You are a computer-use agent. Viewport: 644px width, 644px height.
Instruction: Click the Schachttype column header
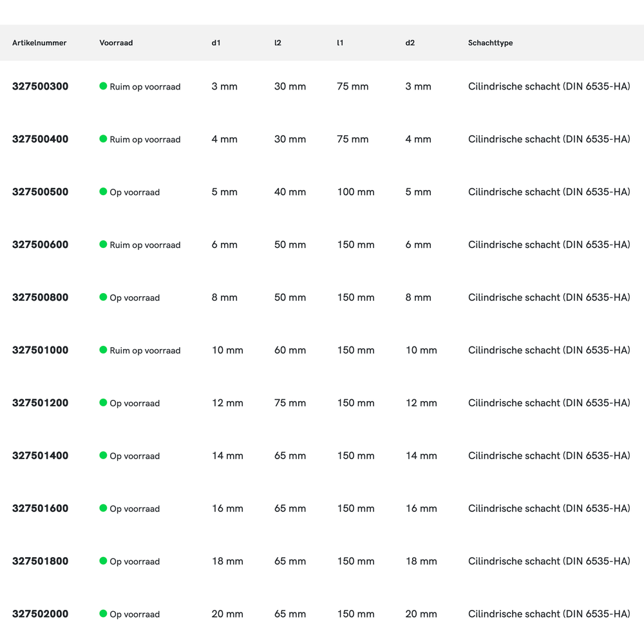pos(490,43)
